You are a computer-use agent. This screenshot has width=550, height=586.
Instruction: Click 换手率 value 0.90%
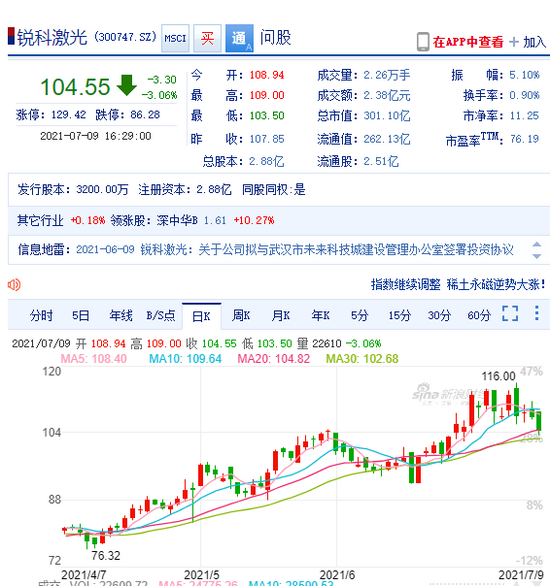525,95
